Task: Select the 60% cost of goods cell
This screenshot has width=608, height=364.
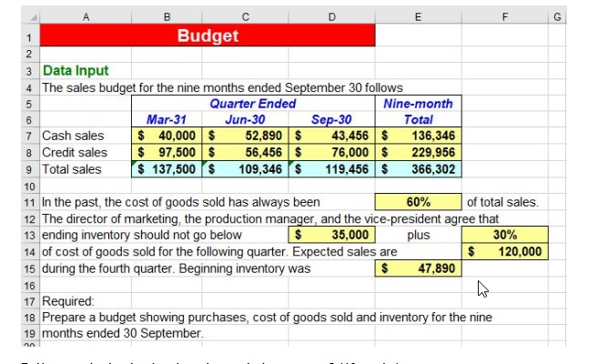Action: [419, 202]
